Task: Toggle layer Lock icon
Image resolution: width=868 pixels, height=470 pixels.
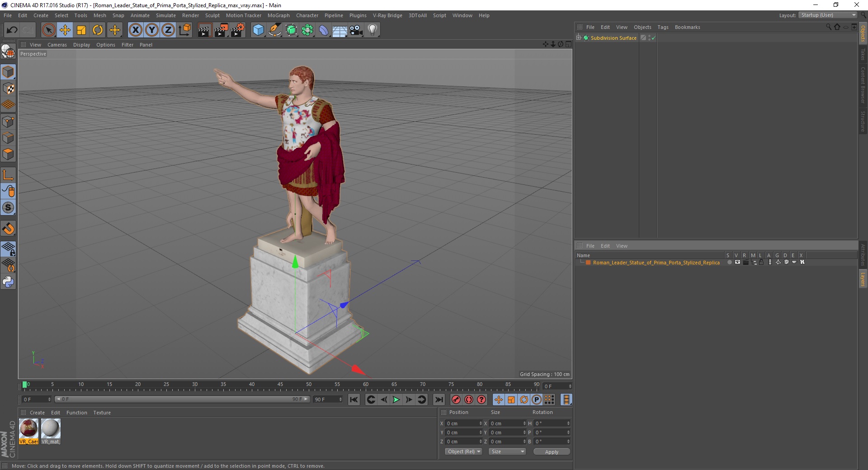Action: click(761, 262)
